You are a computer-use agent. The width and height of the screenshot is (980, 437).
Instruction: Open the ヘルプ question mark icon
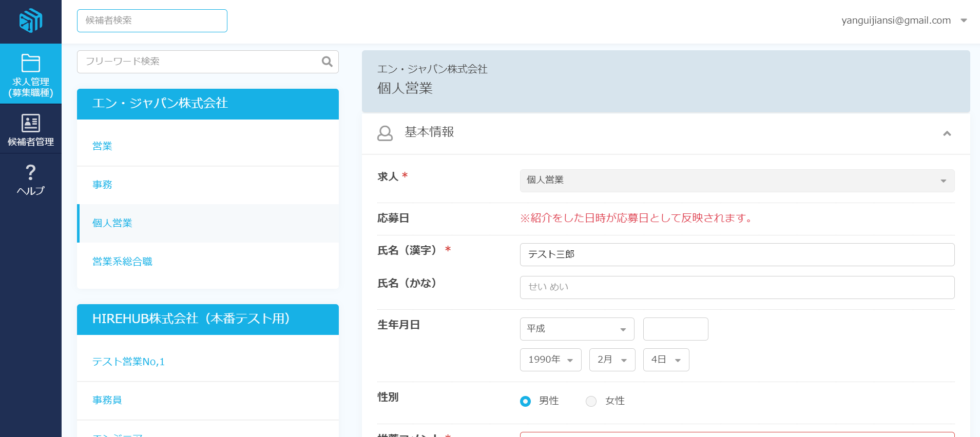[30, 172]
